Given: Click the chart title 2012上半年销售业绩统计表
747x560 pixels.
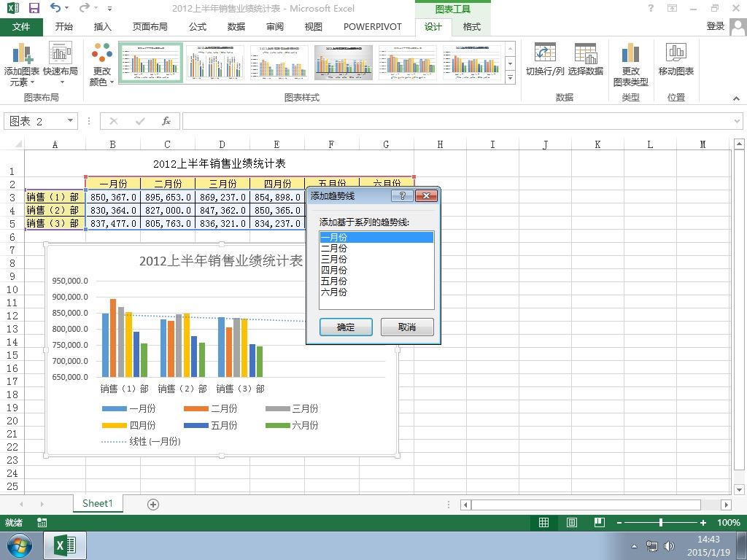Looking at the screenshot, I should 221,261.
